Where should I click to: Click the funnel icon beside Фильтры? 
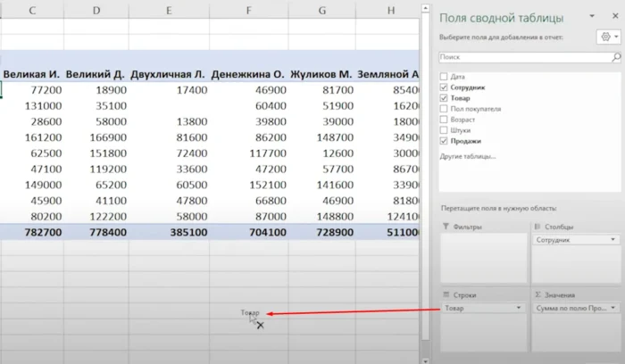(x=446, y=227)
